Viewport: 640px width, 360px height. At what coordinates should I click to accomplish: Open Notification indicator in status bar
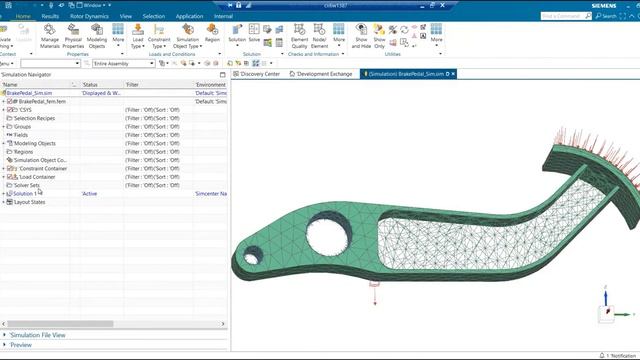[618, 356]
